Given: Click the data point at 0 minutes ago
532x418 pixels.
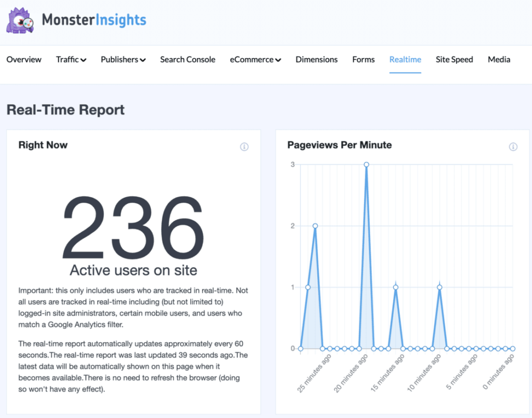Looking at the screenshot, I should coord(512,348).
